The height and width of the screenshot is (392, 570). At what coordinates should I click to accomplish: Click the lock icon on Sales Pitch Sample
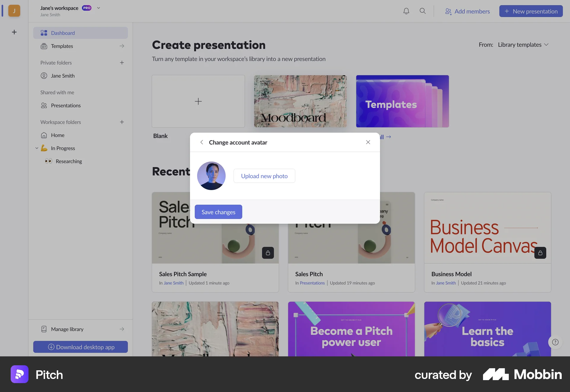[268, 253]
